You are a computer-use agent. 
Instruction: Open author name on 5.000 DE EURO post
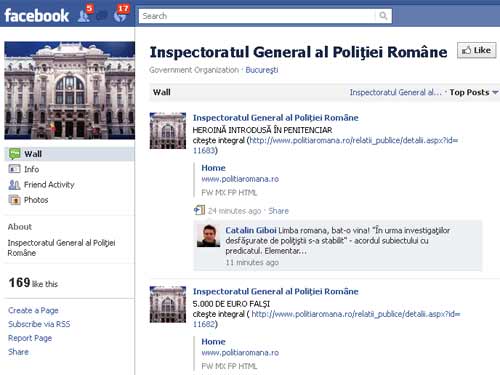(x=276, y=291)
